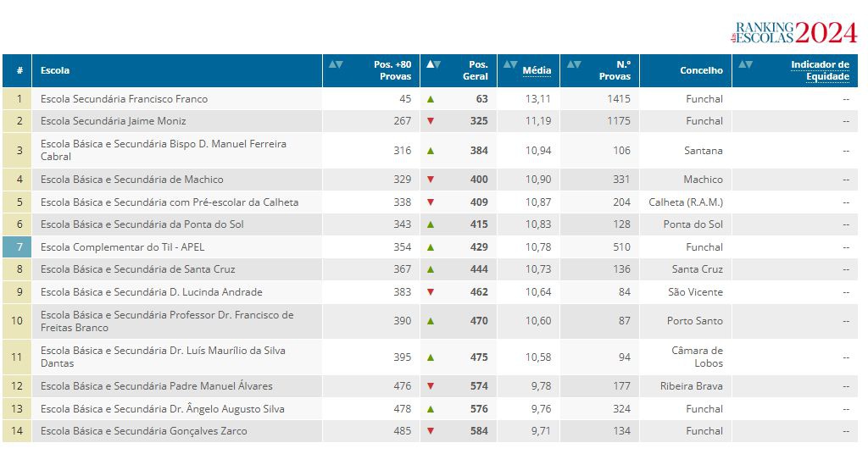
Task: Select Escola Básica e Secundária de Machico
Action: coord(131,180)
